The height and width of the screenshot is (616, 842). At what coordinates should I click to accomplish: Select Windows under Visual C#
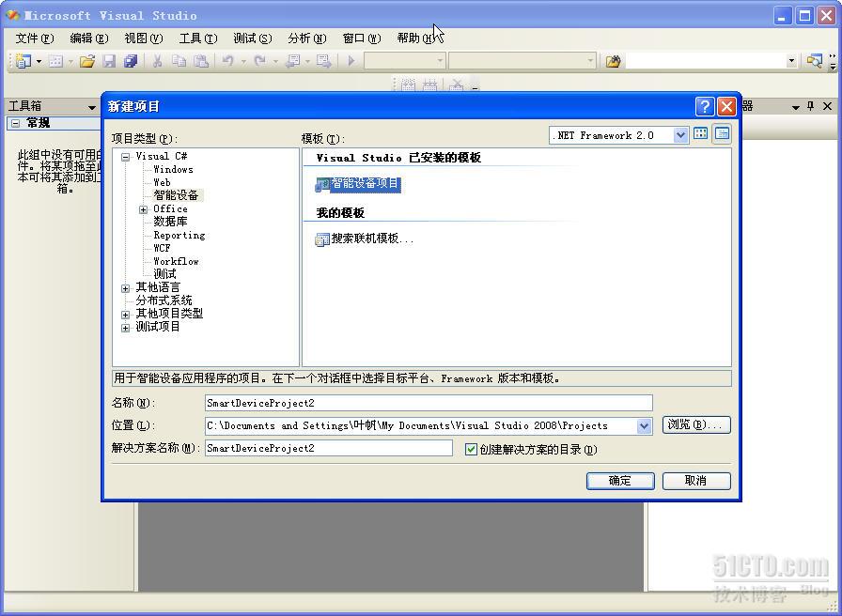pyautogui.click(x=173, y=170)
